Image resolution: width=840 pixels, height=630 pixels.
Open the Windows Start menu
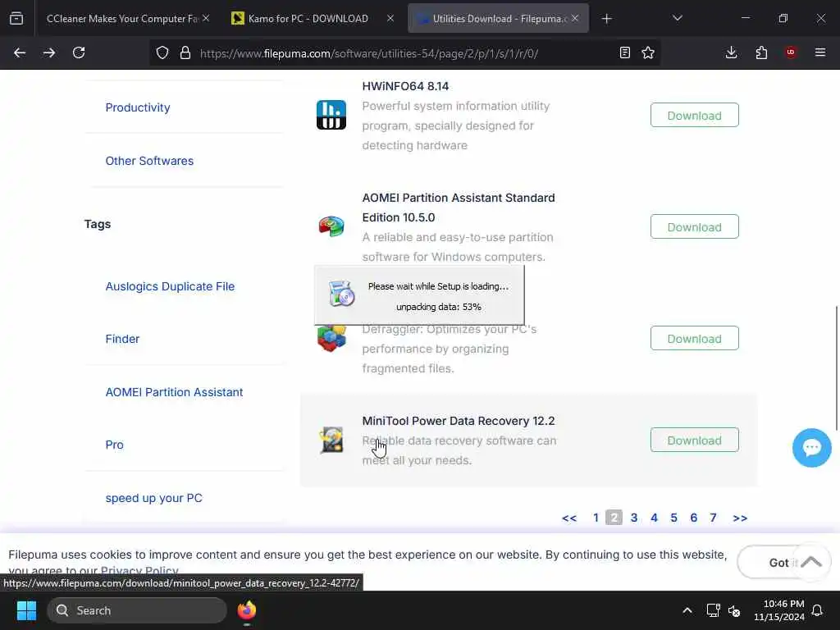26,610
